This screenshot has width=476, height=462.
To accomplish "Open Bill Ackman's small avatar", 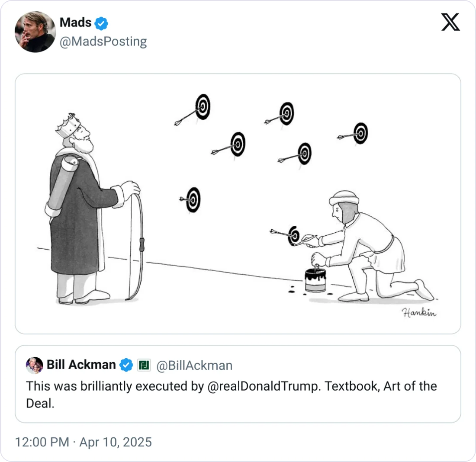I will coord(34,365).
